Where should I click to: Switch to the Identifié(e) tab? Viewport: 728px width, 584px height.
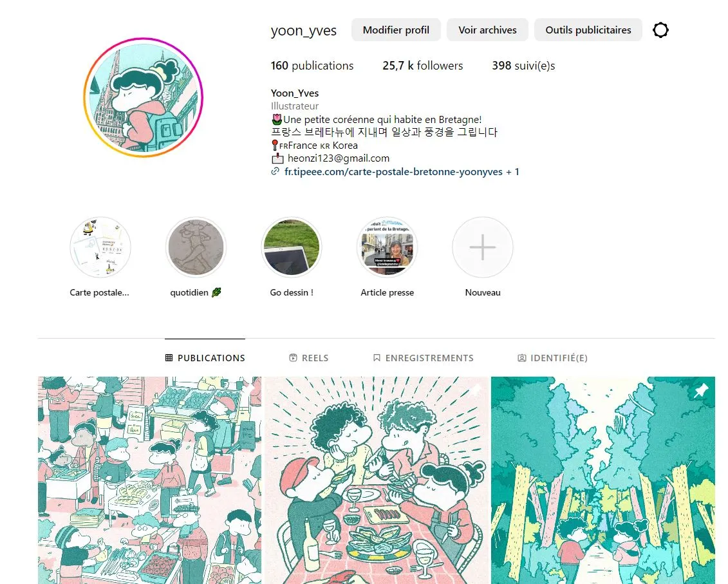(552, 358)
